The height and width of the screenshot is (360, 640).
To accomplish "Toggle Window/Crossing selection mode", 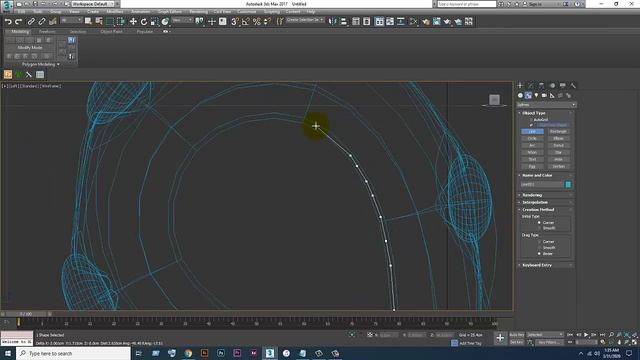I will click(x=121, y=21).
